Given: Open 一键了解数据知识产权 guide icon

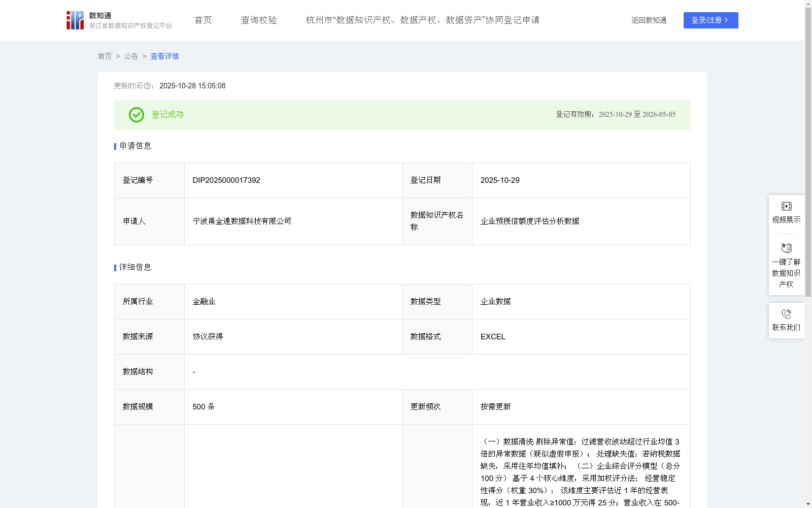Looking at the screenshot, I should [786, 248].
